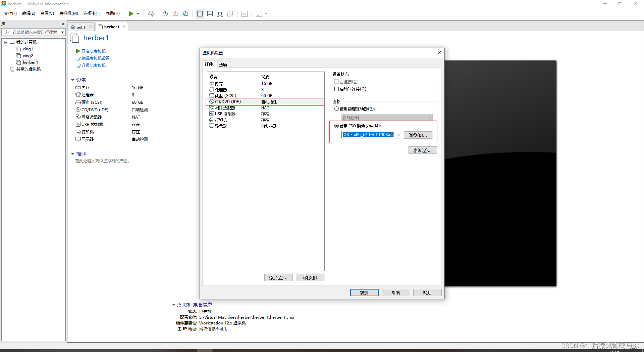Close the library panel with its X
Screen dimensions: 644x352
coord(62,24)
